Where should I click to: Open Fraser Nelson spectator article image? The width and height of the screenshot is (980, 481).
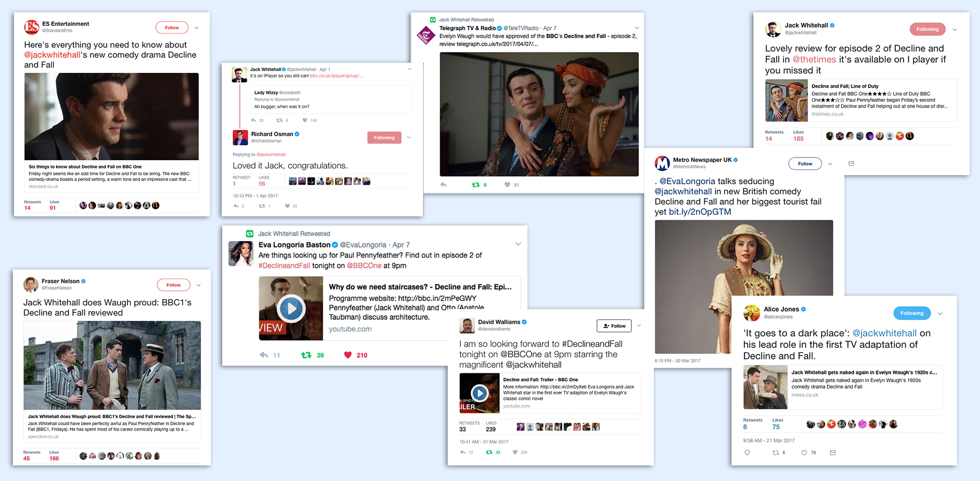coord(112,365)
